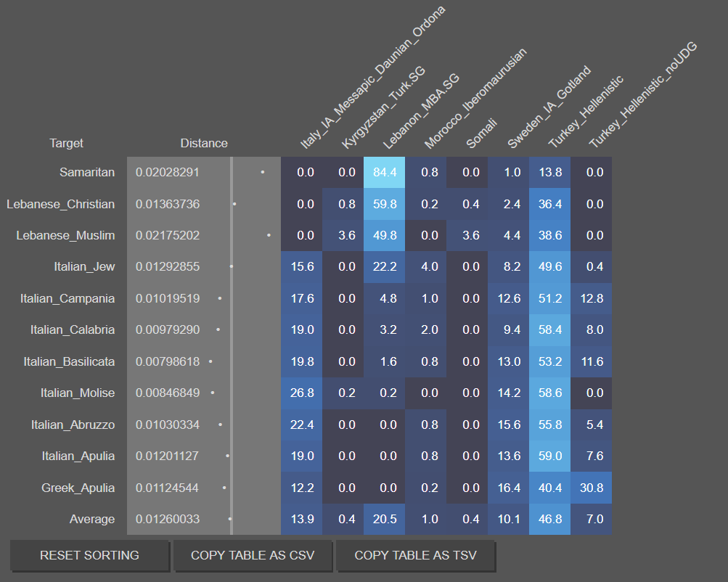
Task: Click the 22.2 Italian_Jew cell
Action: [385, 267]
